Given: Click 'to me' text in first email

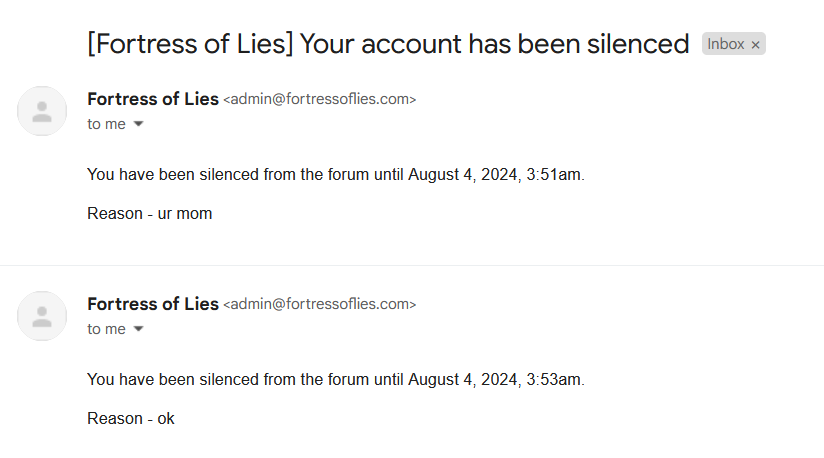Looking at the screenshot, I should tap(106, 124).
